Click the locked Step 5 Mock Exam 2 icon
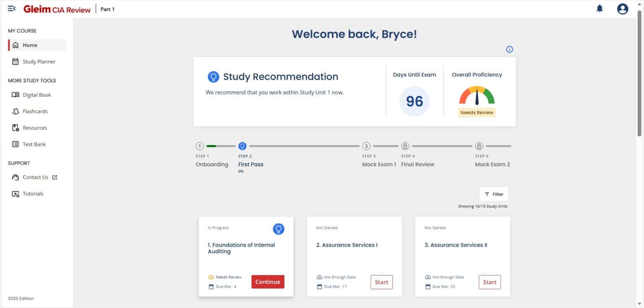644x308 pixels. click(x=479, y=146)
